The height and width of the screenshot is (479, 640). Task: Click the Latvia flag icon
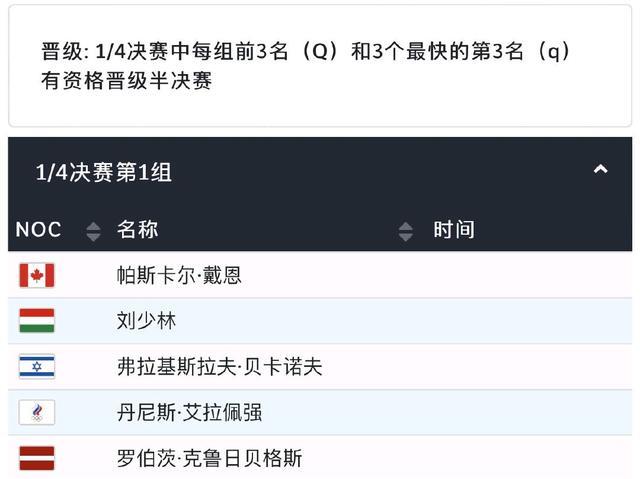tap(37, 458)
